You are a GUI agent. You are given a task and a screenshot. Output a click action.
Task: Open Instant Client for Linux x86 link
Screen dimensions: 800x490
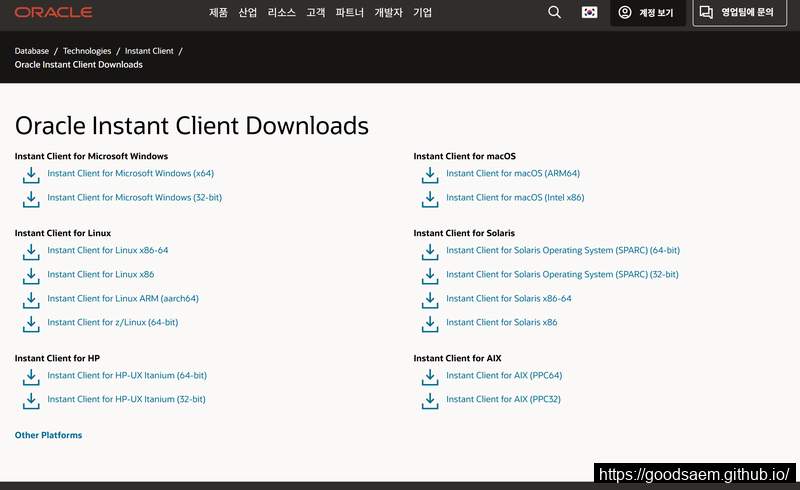tap(101, 274)
